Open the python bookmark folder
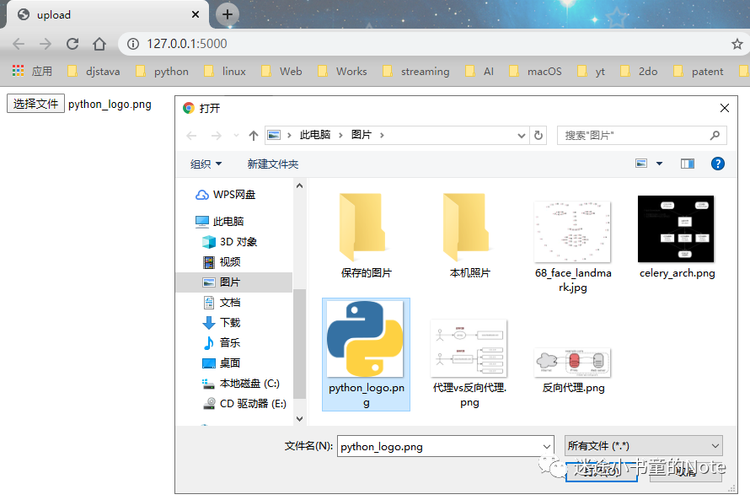Image resolution: width=750 pixels, height=500 pixels. tap(162, 71)
